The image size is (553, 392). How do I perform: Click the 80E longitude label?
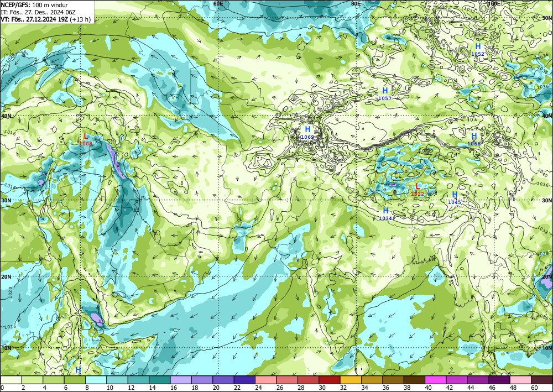coord(356,3)
